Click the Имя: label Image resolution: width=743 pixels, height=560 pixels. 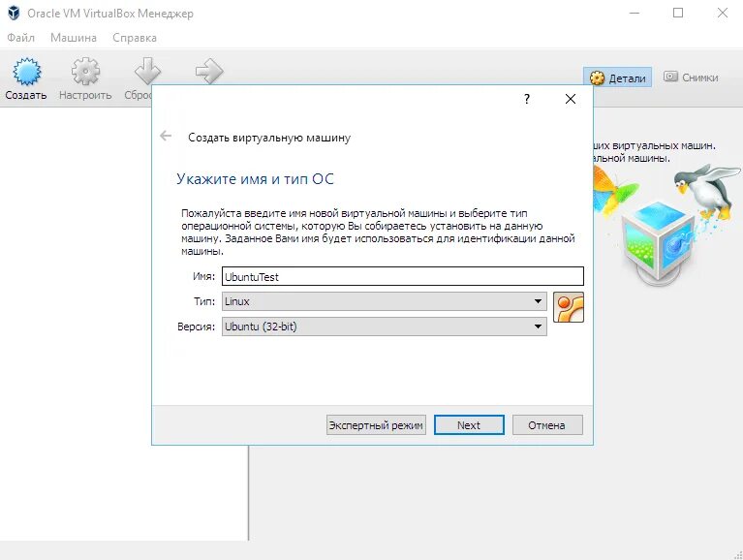[203, 277]
